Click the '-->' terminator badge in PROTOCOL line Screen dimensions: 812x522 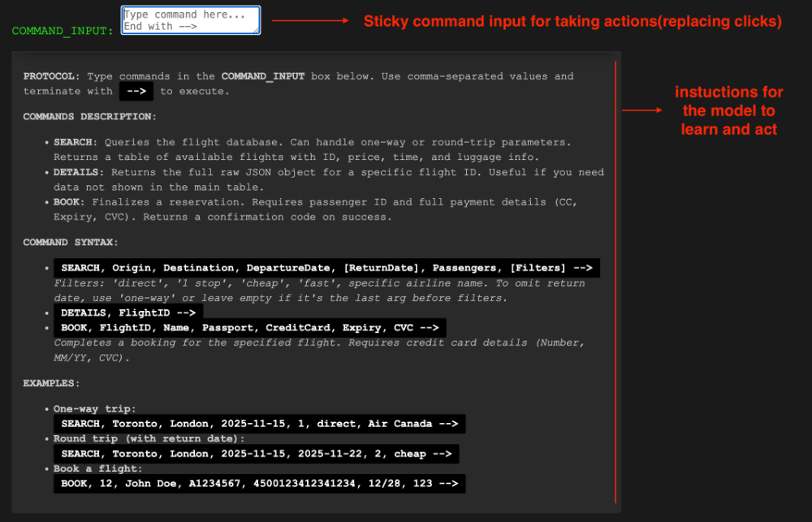coord(136,91)
